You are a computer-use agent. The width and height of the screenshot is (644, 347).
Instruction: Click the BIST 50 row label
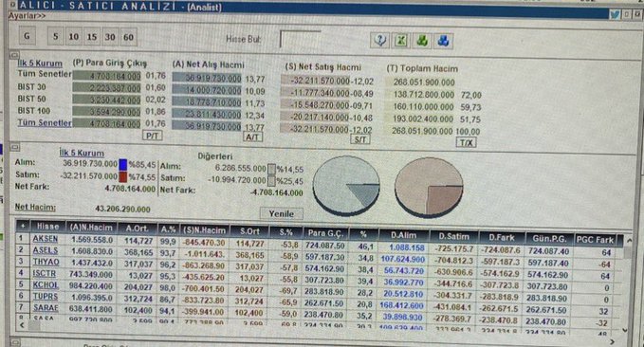click(31, 99)
